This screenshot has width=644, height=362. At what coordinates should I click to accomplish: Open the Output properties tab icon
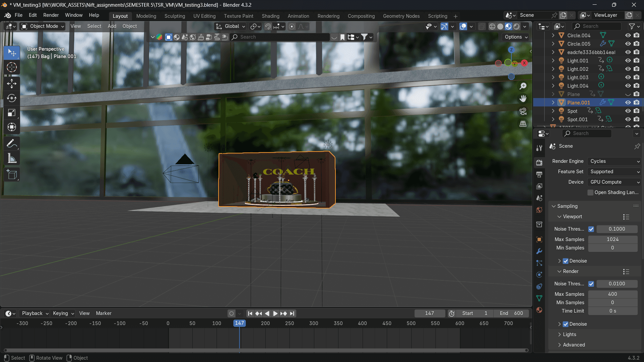539,175
